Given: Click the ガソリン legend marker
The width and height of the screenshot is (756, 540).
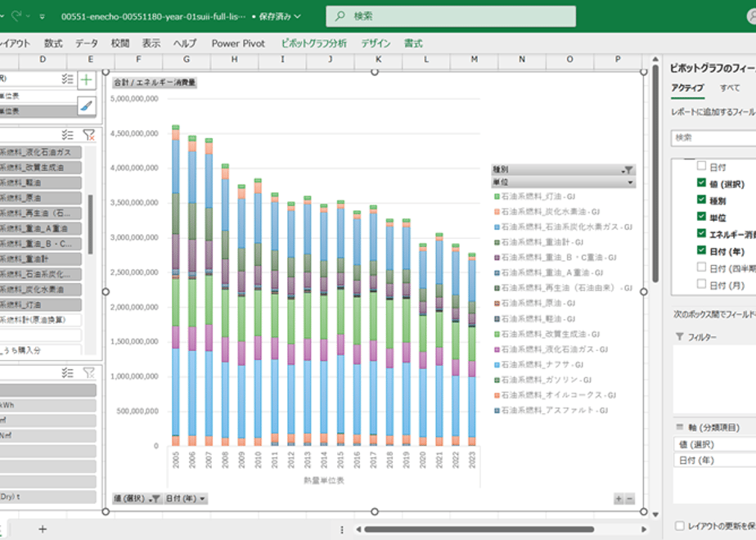Looking at the screenshot, I should coord(497,380).
